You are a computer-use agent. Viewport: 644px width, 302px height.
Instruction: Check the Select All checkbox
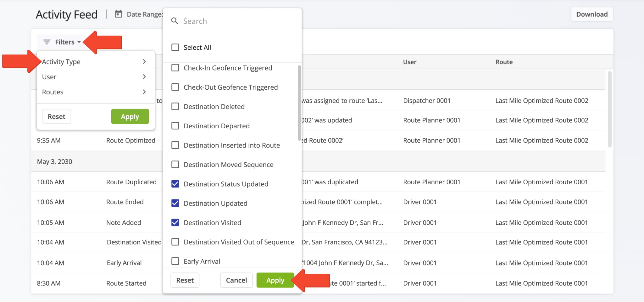(x=175, y=48)
